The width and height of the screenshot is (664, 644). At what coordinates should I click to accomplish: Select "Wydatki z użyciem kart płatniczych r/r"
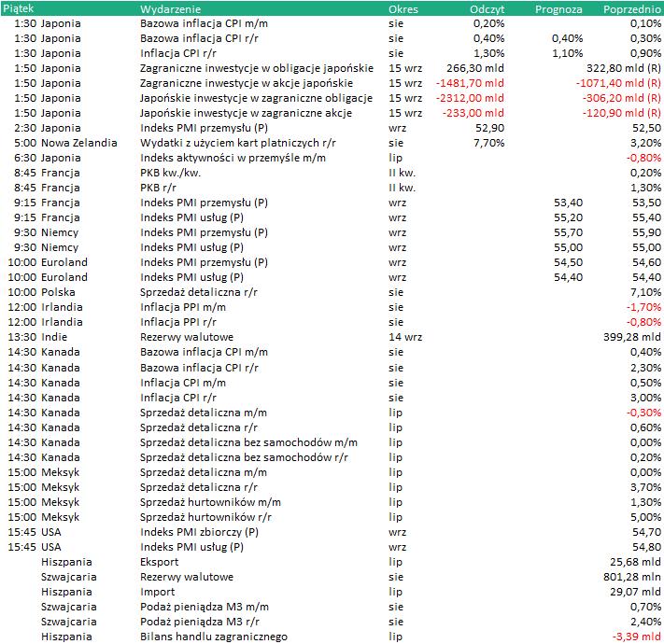click(238, 143)
